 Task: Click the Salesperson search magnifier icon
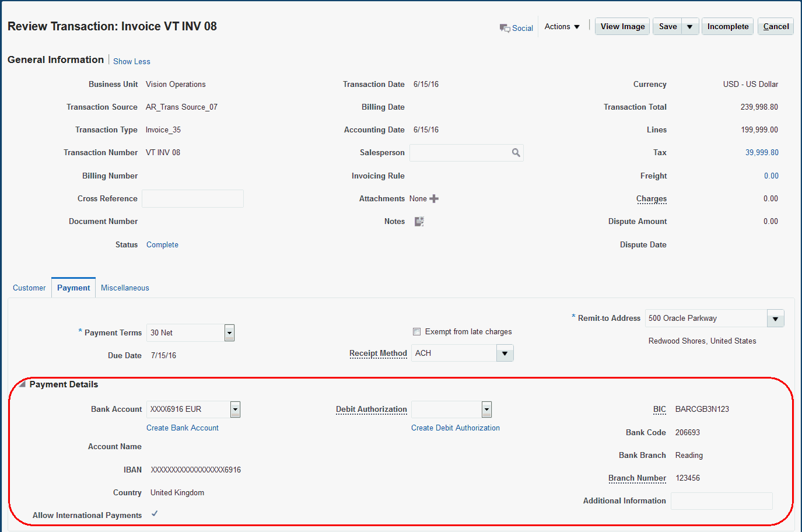516,153
